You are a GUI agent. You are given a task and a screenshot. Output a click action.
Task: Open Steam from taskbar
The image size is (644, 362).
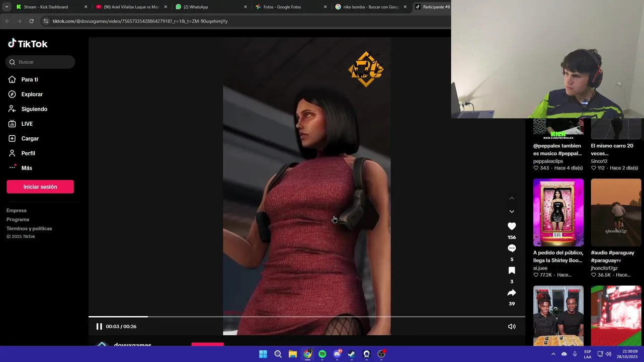click(352, 354)
